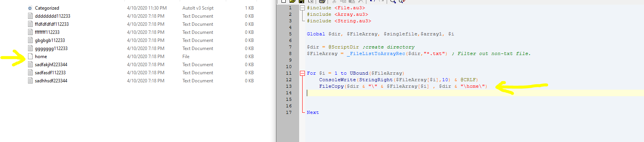Select dddddddd112233 text document
This screenshot has height=142, width=644.
coord(53,16)
